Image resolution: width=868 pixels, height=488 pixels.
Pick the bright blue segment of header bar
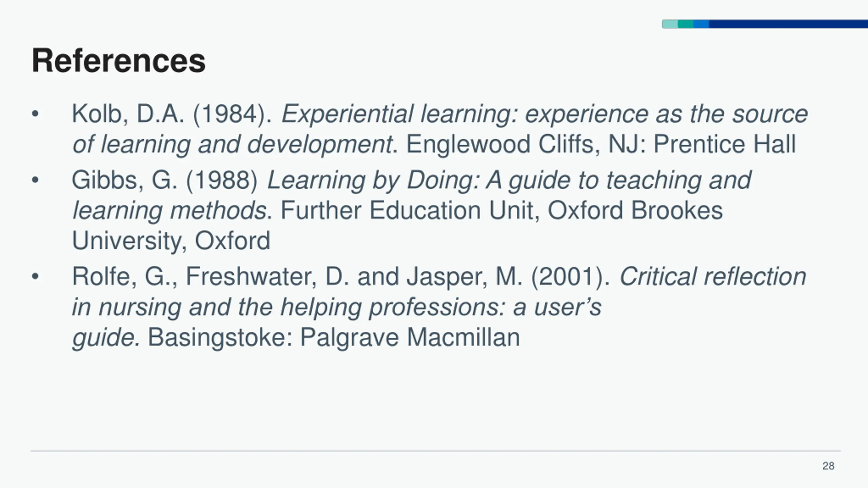[x=701, y=24]
